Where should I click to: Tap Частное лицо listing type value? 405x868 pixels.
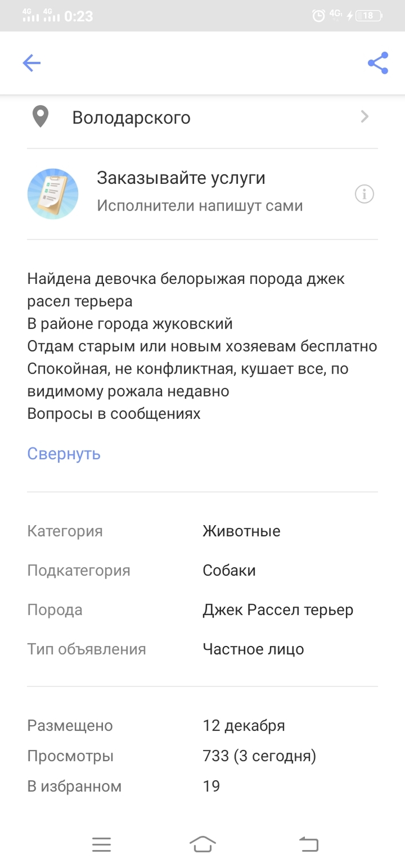tap(253, 649)
